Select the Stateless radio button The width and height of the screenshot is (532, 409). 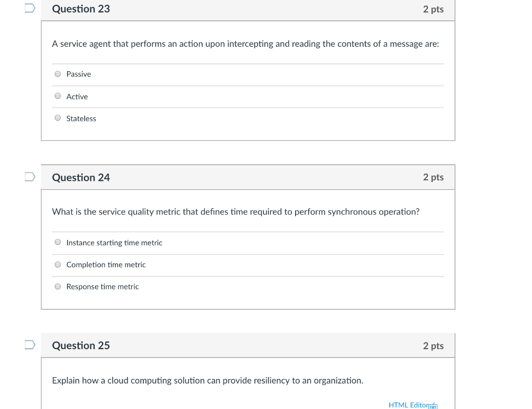[x=58, y=118]
